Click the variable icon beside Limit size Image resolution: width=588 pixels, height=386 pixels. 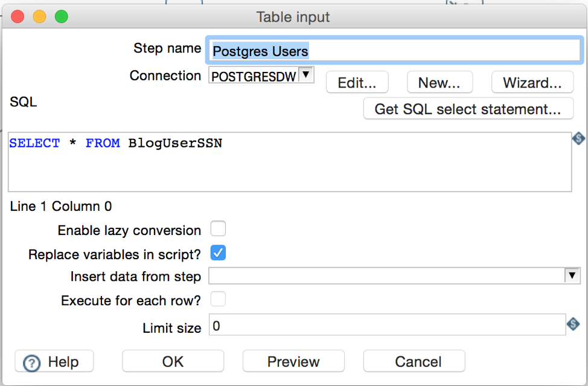click(x=573, y=324)
